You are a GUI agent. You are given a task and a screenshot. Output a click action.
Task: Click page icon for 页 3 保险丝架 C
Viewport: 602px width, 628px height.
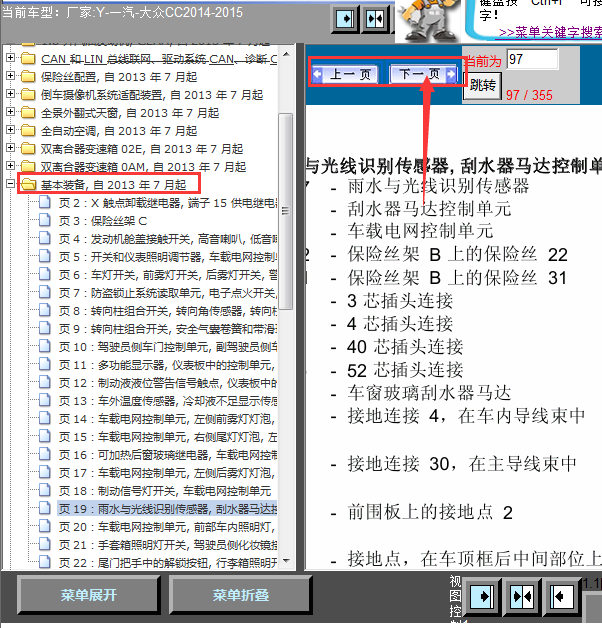coord(44,220)
